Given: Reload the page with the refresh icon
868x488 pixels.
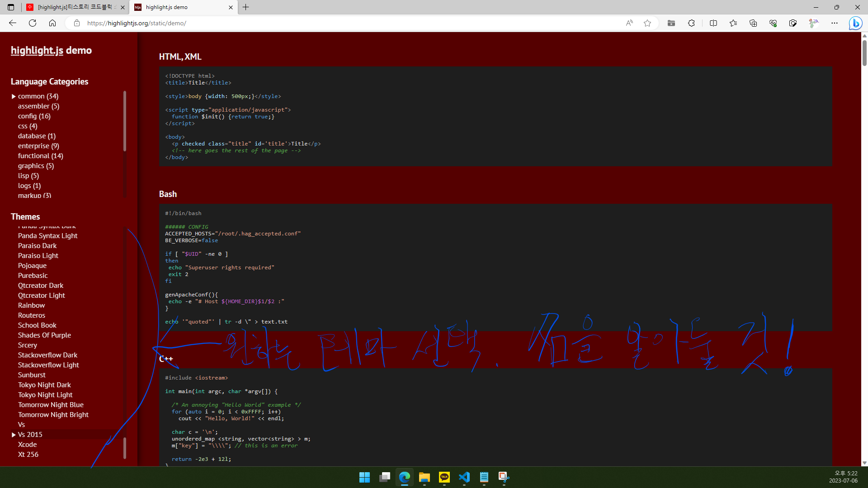Looking at the screenshot, I should 33,23.
